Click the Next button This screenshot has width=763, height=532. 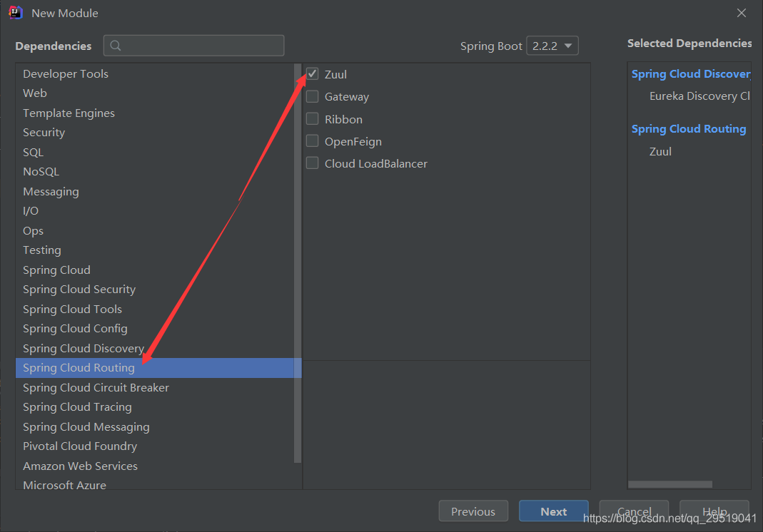[x=553, y=511]
